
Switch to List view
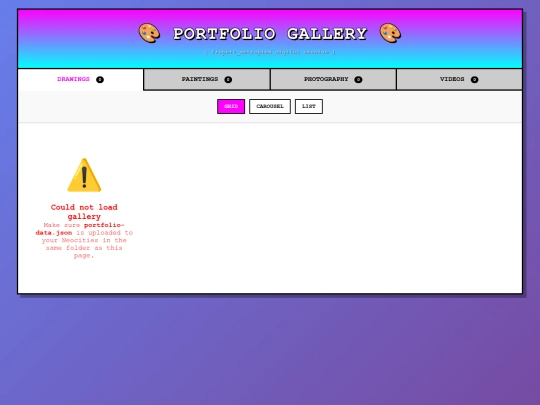309,106
